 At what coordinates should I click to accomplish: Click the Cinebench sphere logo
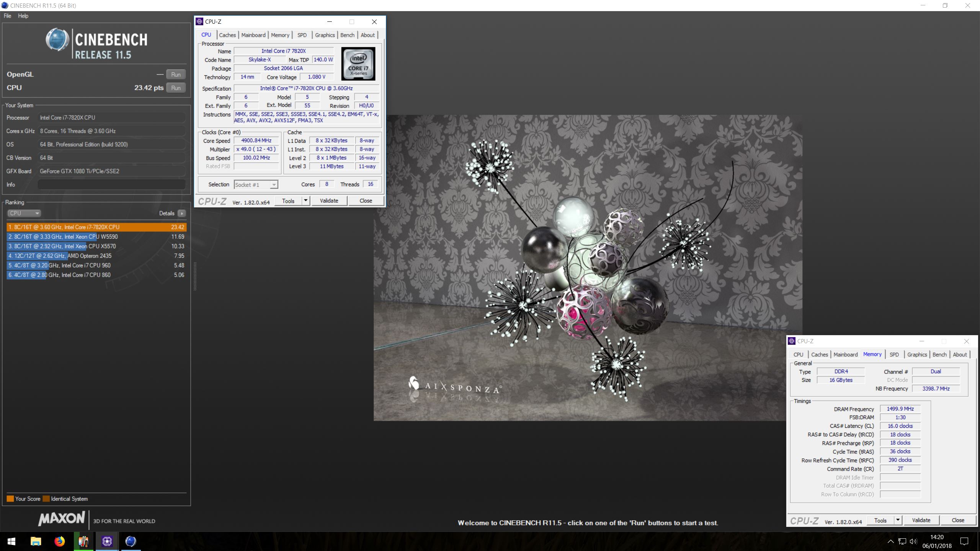57,39
